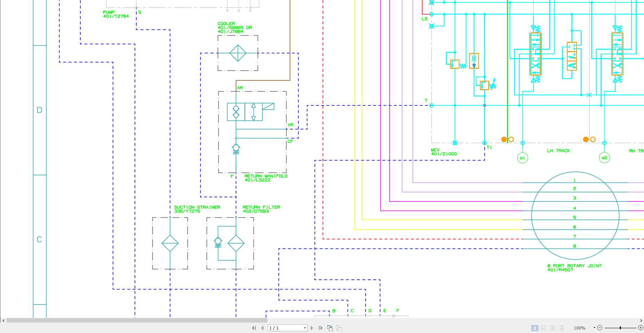The image size is (644, 333).
Task: Select continuous facing view mode
Action: [x=562, y=328]
